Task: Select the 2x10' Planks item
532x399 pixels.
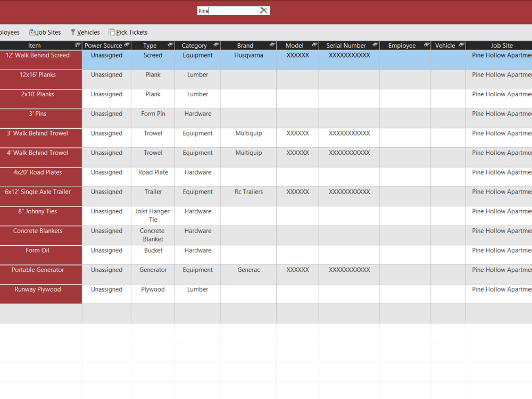Action: point(41,99)
